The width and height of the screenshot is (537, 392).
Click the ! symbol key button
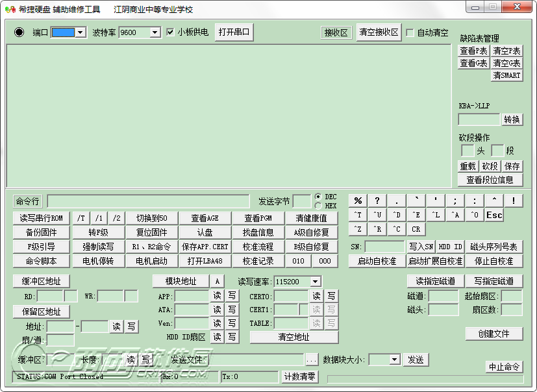[x=514, y=201]
